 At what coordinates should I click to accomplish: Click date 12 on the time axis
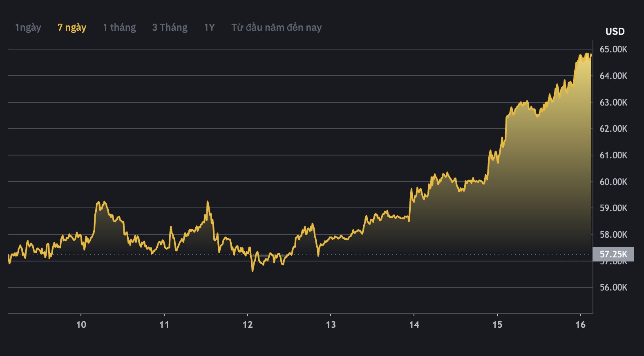point(248,324)
